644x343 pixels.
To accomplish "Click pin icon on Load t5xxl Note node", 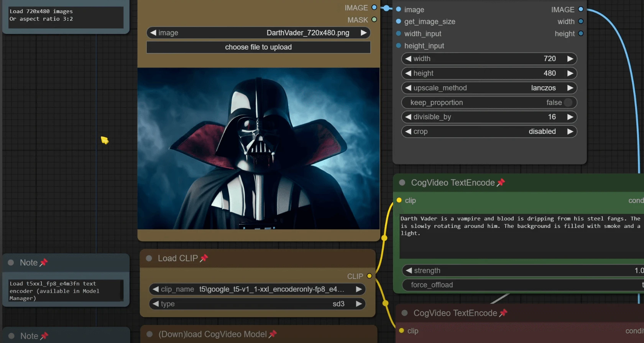I will pyautogui.click(x=44, y=262).
